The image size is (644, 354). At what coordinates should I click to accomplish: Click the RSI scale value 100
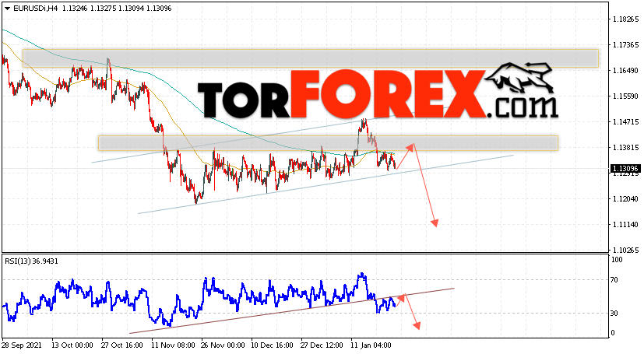[617, 260]
